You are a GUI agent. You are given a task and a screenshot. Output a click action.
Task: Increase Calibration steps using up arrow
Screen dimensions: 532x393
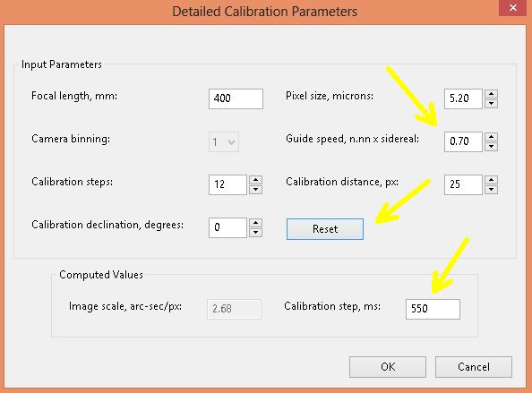click(256, 180)
